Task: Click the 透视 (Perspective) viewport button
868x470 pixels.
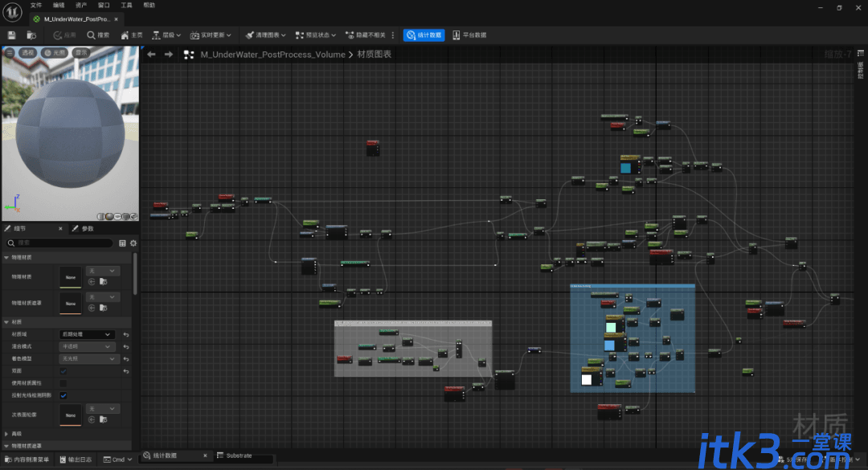Action: [x=28, y=52]
